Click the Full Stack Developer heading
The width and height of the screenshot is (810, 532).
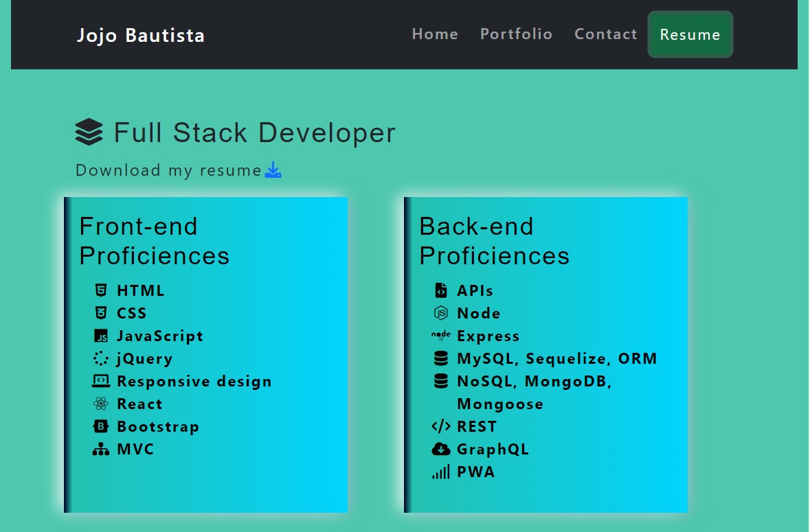tap(254, 132)
